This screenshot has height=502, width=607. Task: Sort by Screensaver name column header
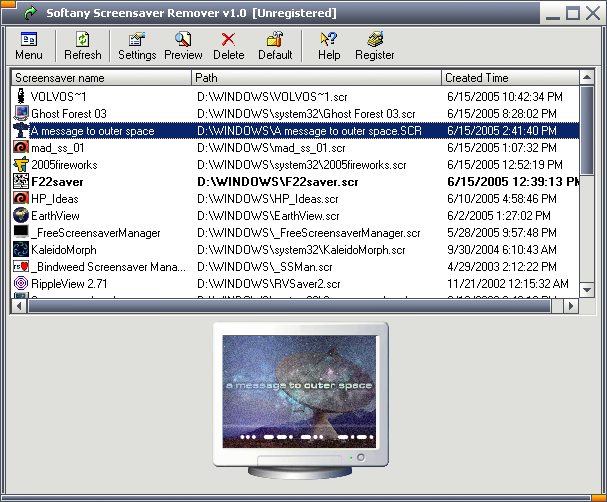[x=100, y=78]
